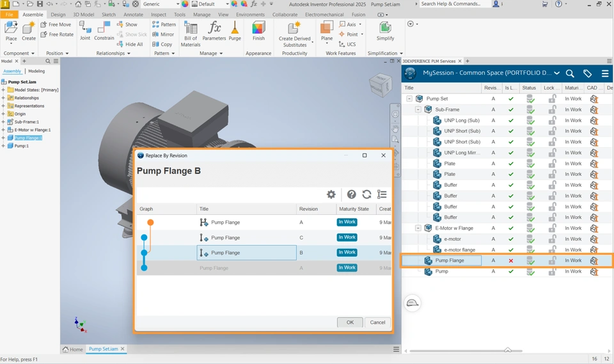Click lock icon for Pump Flange row
Image resolution: width=614 pixels, height=364 pixels.
click(552, 260)
